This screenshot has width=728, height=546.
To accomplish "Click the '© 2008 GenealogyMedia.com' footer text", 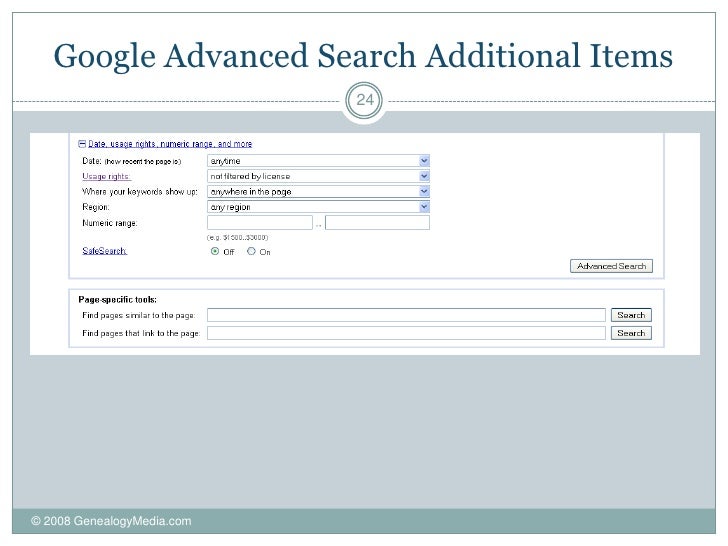I will 111,521.
